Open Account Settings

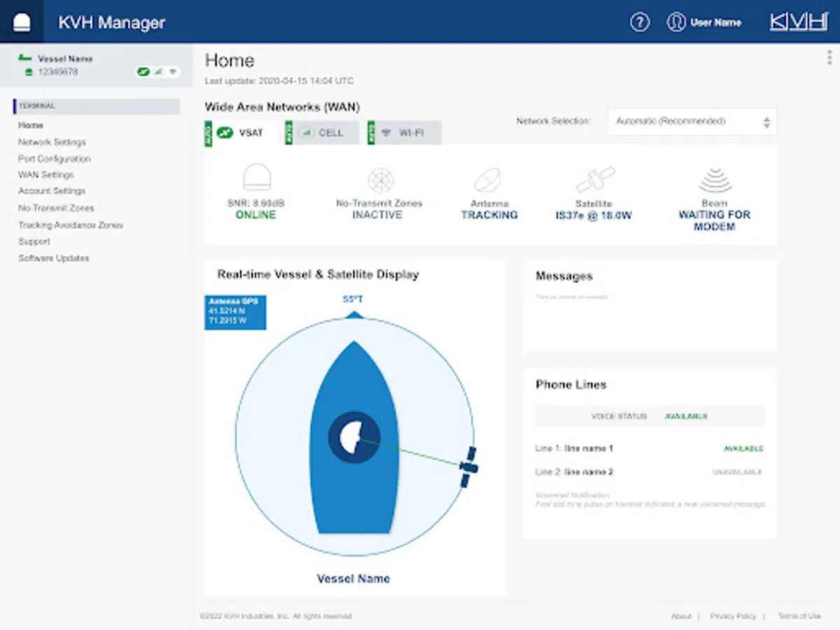click(x=52, y=191)
